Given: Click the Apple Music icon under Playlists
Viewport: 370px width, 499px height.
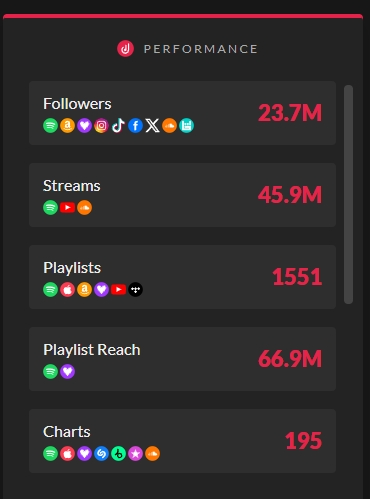Looking at the screenshot, I should [x=67, y=290].
